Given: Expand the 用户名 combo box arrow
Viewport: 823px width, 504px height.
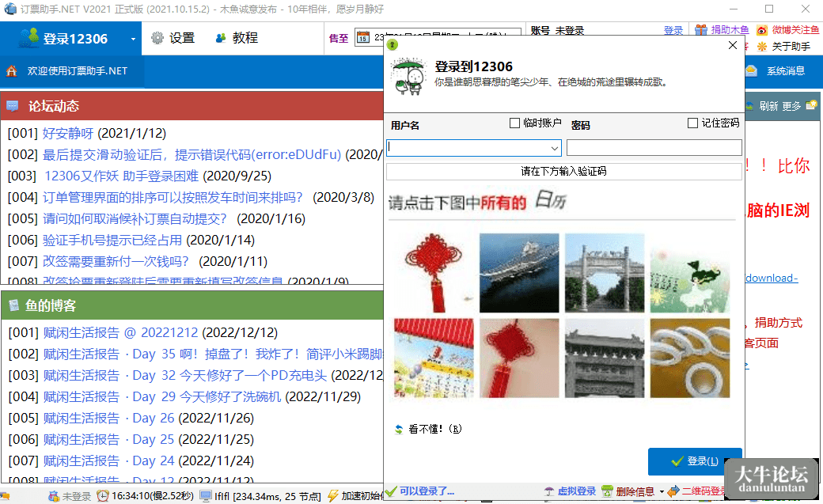Looking at the screenshot, I should tap(555, 149).
